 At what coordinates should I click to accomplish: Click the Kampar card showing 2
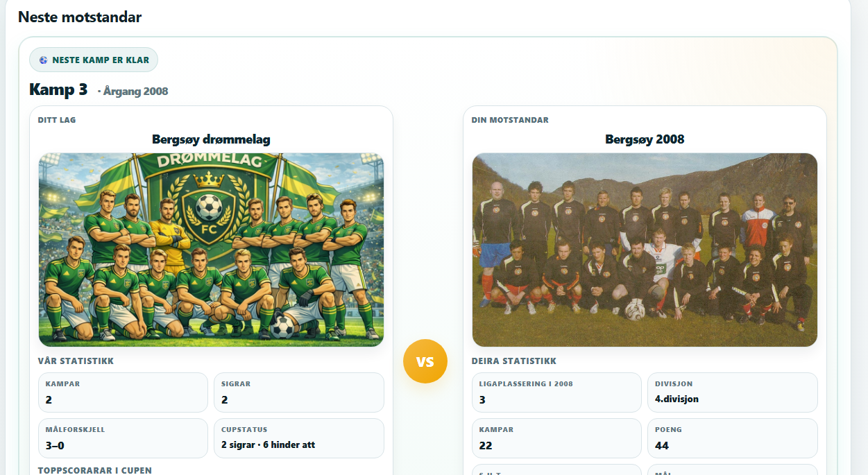click(x=124, y=392)
